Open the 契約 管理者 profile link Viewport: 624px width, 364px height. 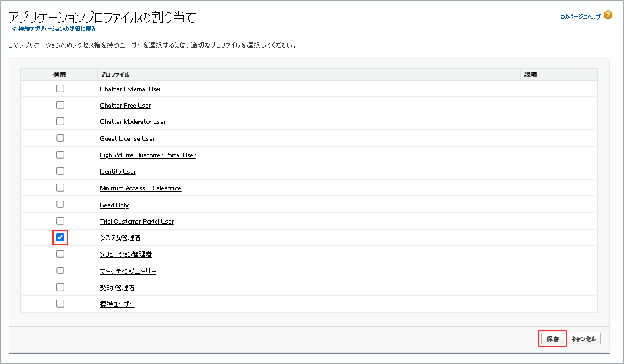tap(117, 288)
